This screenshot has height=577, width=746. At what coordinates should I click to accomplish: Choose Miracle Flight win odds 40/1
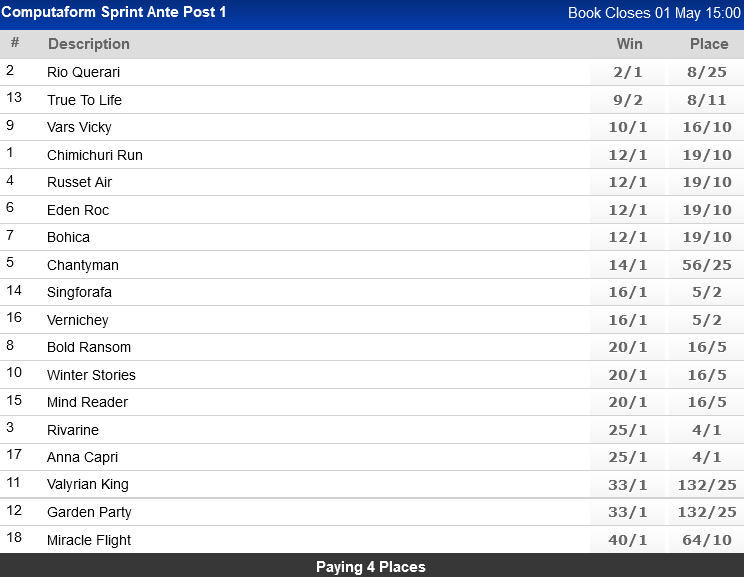629,540
